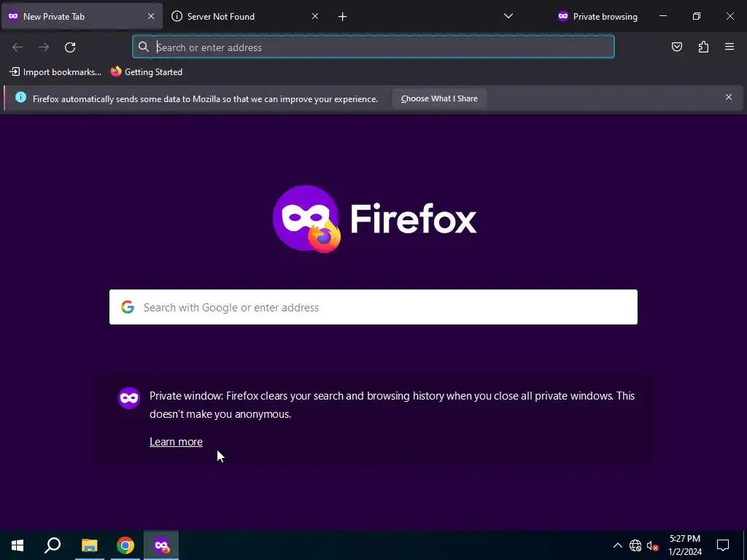Open Google Chrome from taskbar
The image size is (747, 560).
pos(125,545)
